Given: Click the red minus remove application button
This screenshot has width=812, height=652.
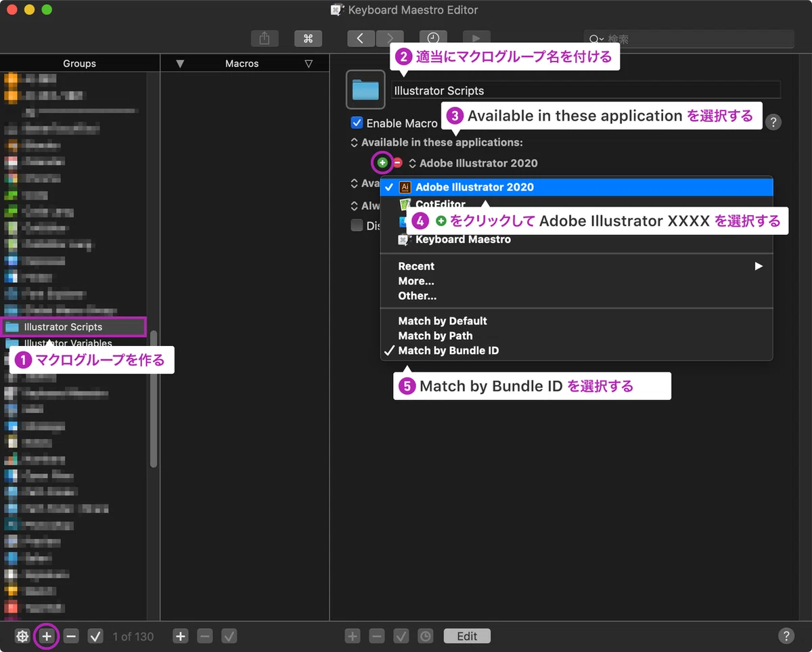Looking at the screenshot, I should (x=397, y=162).
